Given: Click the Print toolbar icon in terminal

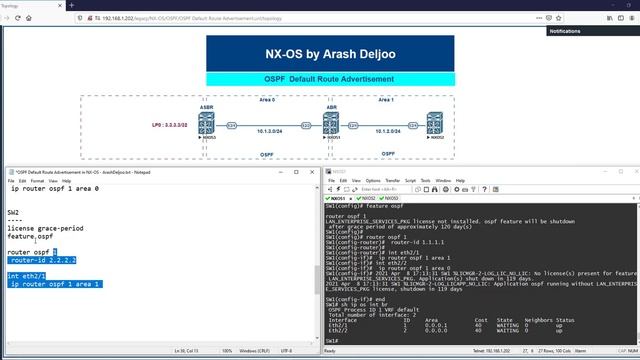Looking at the screenshot, I should [446, 189].
